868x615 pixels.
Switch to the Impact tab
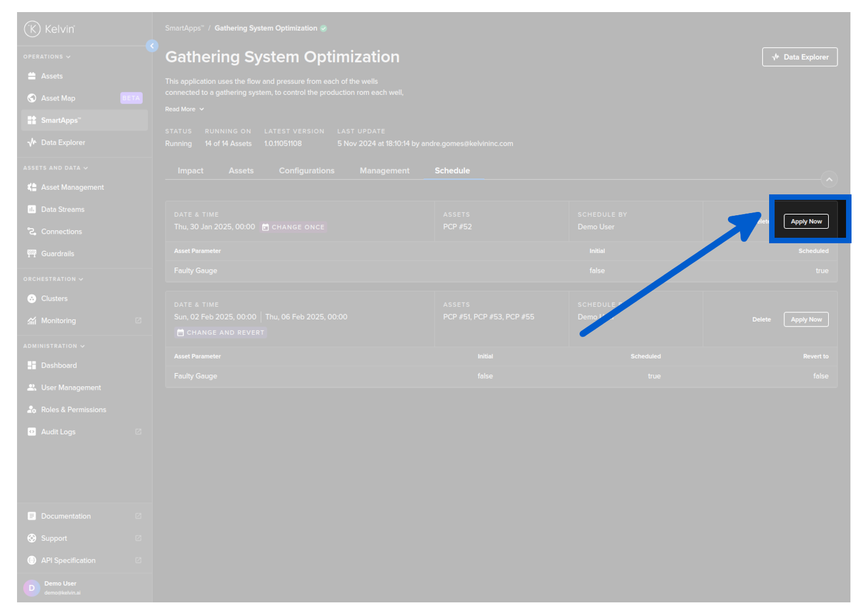pyautogui.click(x=190, y=171)
